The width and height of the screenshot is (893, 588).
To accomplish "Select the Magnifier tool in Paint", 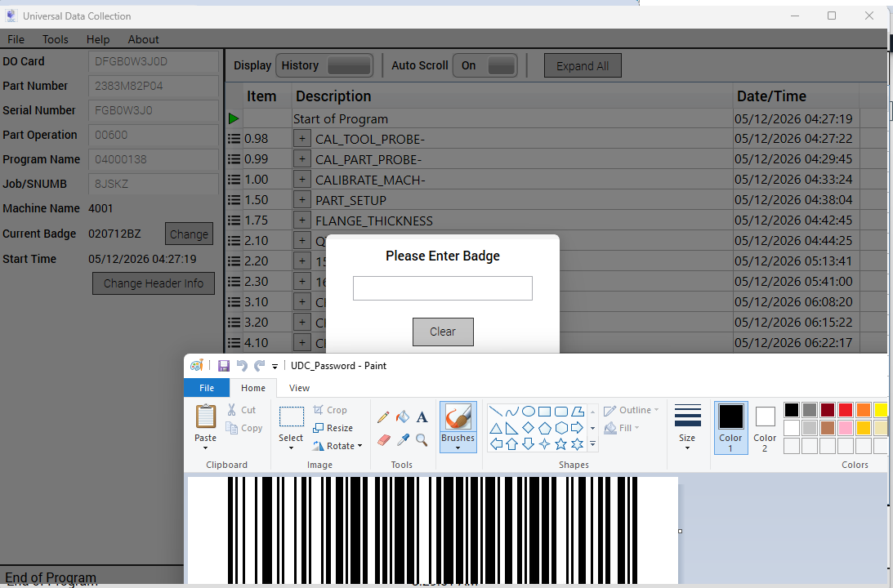I will pyautogui.click(x=422, y=440).
